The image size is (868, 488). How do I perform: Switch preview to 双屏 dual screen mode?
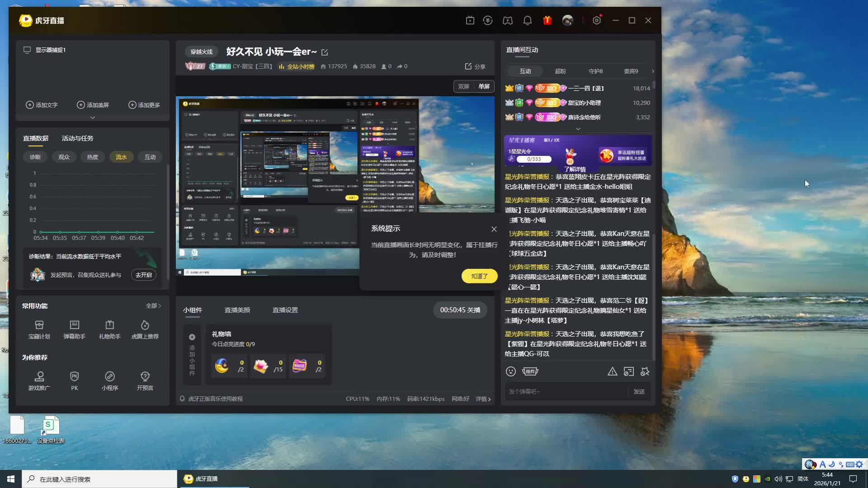tap(464, 86)
